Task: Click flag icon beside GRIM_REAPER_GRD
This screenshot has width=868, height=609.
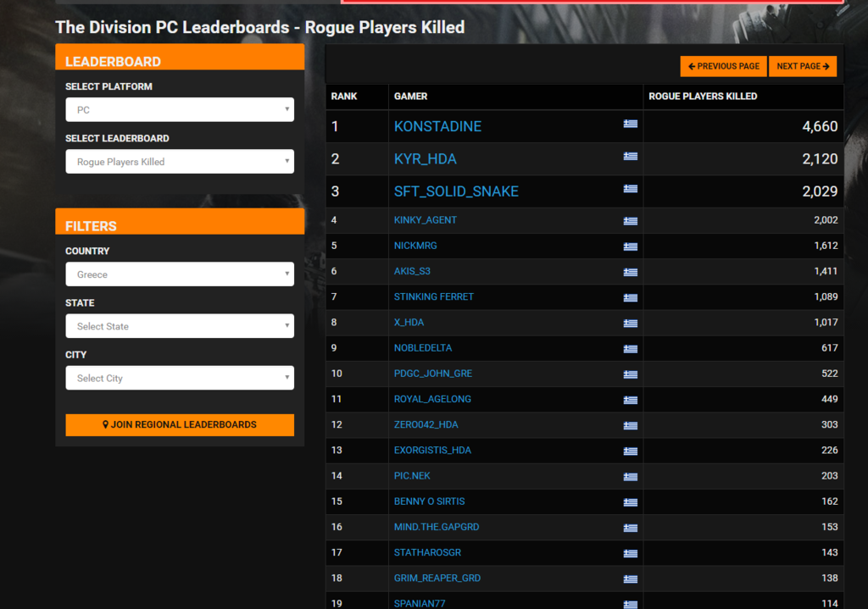Action: [630, 579]
